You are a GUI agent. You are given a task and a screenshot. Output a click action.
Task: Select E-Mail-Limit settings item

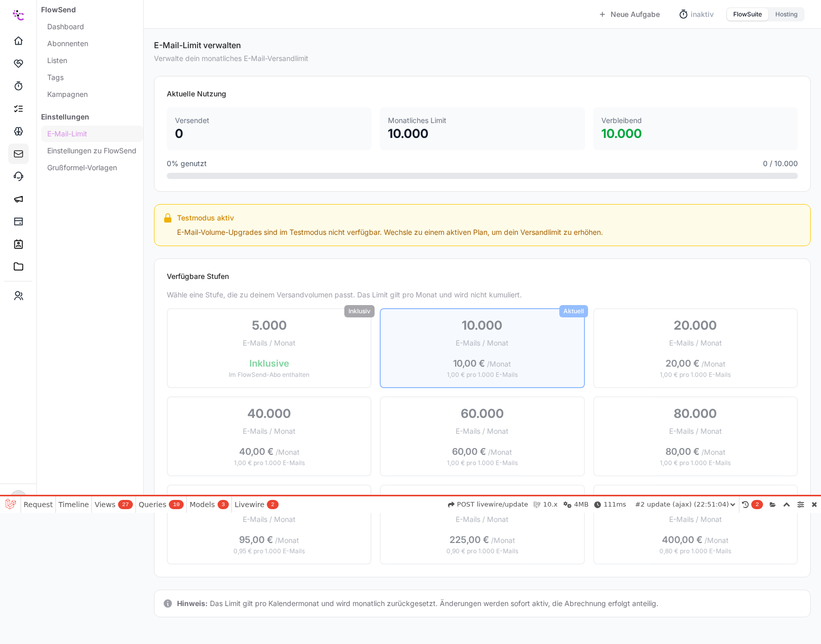pos(92,134)
